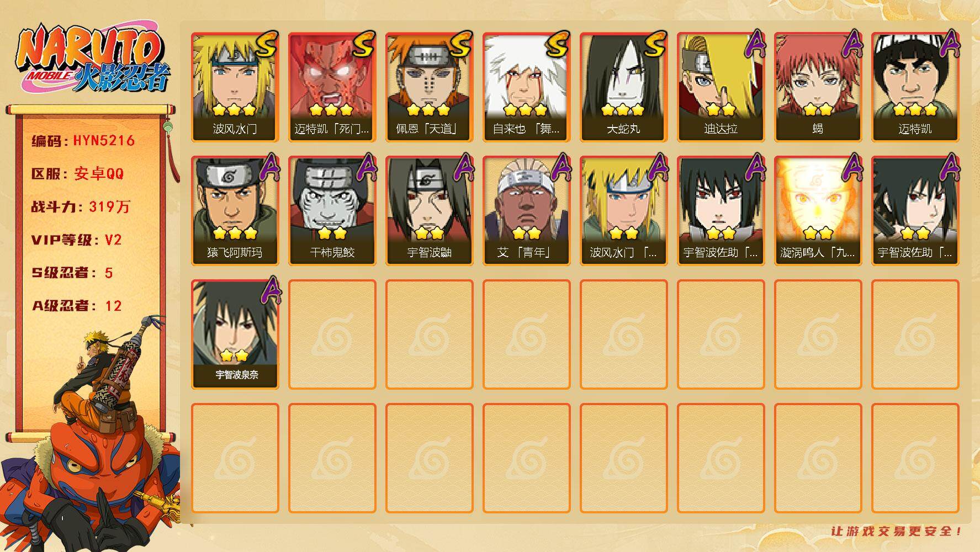Select the 艾「青年」ninja card
The height and width of the screenshot is (552, 980).
click(526, 211)
